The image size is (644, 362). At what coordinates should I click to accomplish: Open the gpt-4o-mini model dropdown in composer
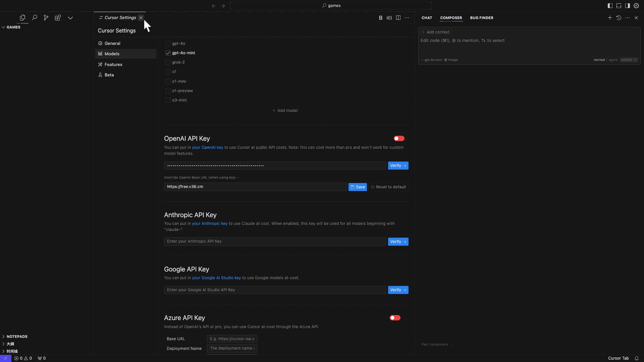click(x=432, y=60)
